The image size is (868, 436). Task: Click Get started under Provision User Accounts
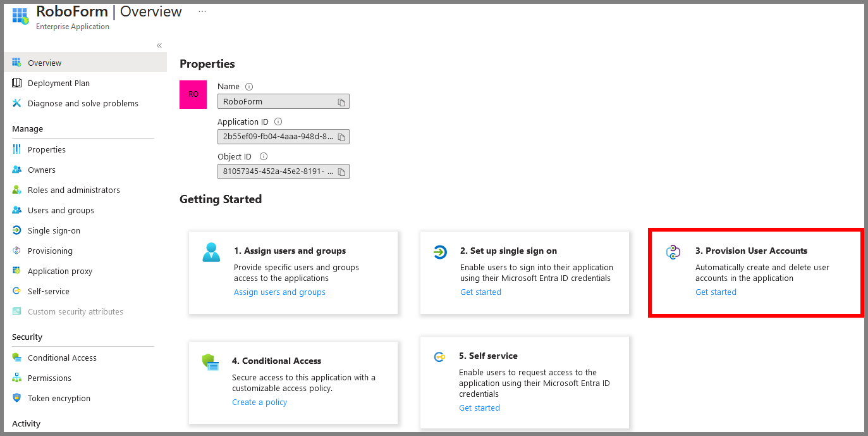point(716,292)
